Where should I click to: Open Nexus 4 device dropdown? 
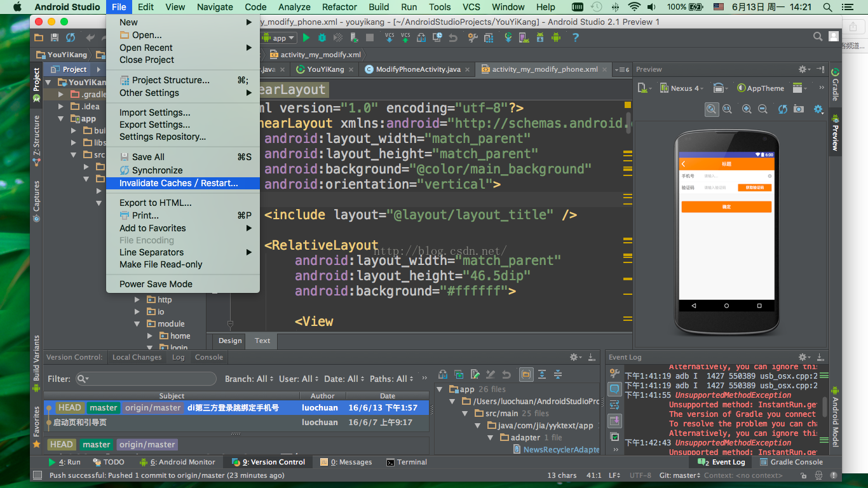pyautogui.click(x=682, y=88)
